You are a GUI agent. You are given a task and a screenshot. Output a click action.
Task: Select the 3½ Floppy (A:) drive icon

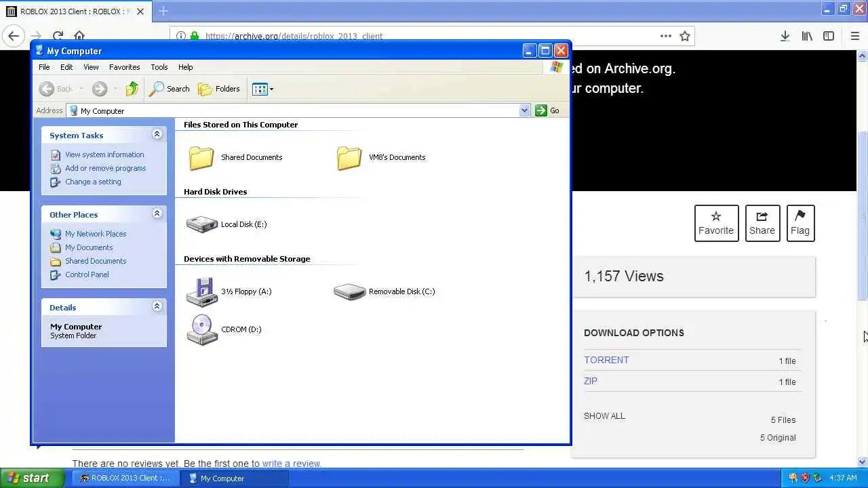coord(201,292)
